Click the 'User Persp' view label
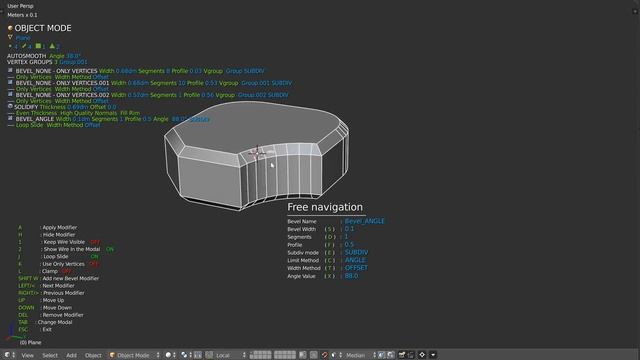Image resolution: width=640 pixels, height=360 pixels. 20,6
